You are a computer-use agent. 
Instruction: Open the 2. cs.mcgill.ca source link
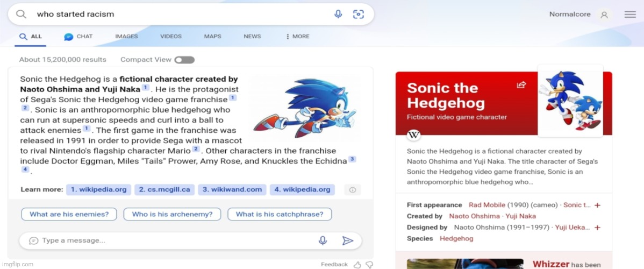point(164,189)
